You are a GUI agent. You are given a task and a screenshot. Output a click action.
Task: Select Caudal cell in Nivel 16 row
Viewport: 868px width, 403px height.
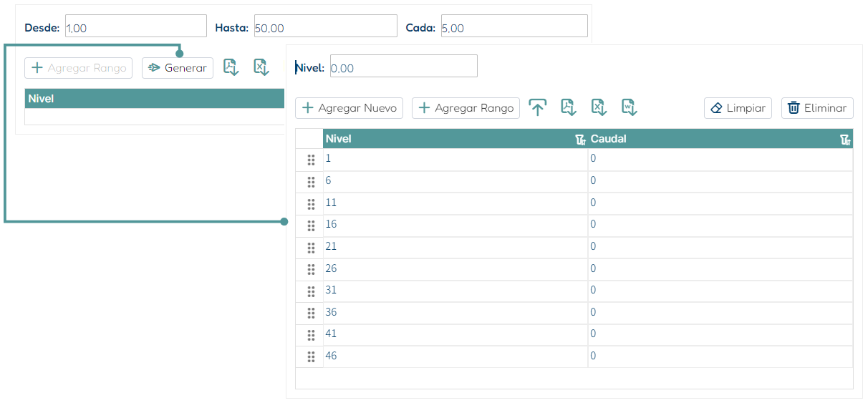click(720, 225)
